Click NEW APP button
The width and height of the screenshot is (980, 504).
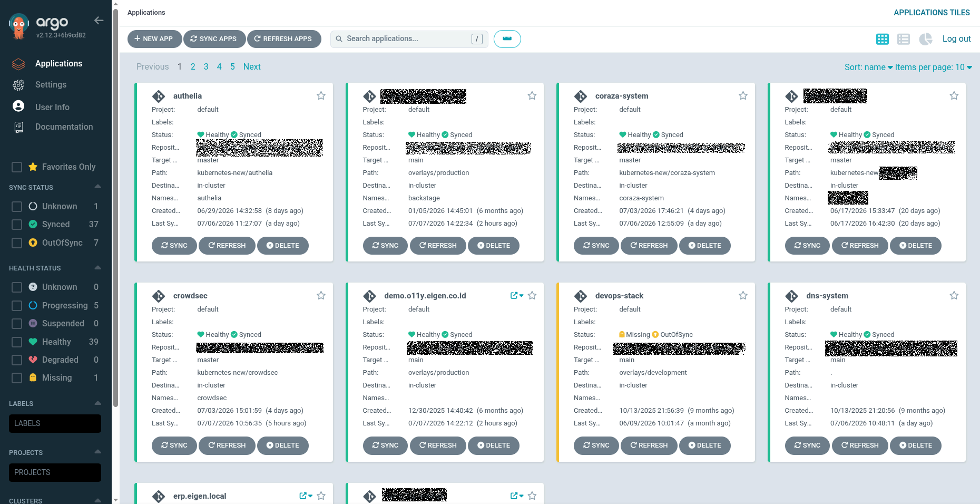tap(154, 39)
